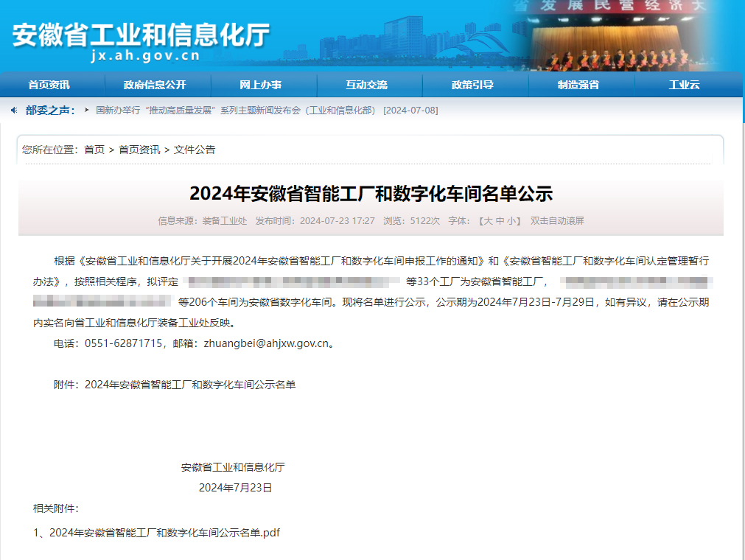Click the 双击自动滚屏 text
The height and width of the screenshot is (560, 745).
point(557,221)
